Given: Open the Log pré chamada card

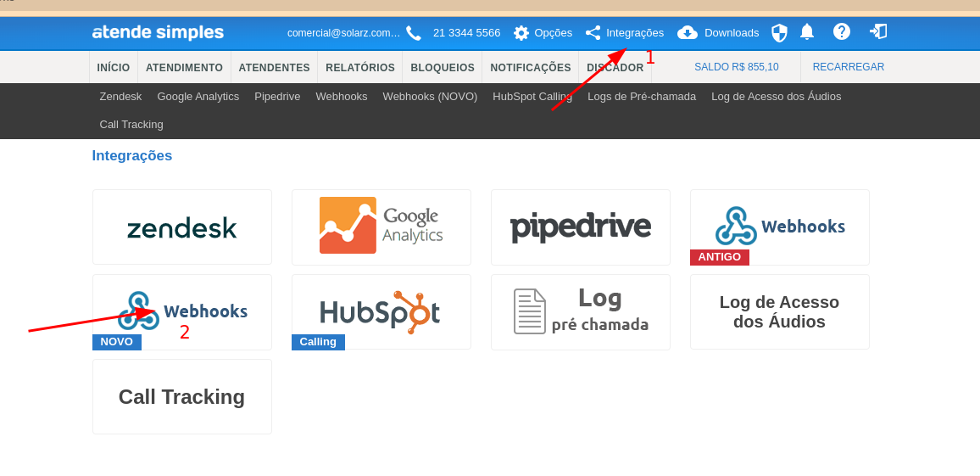Looking at the screenshot, I should coord(581,312).
